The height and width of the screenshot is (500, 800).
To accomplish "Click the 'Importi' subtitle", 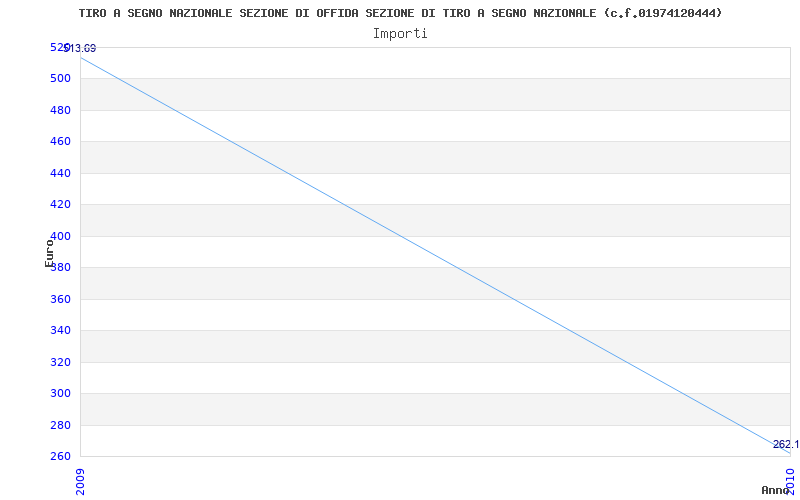I will (400, 34).
